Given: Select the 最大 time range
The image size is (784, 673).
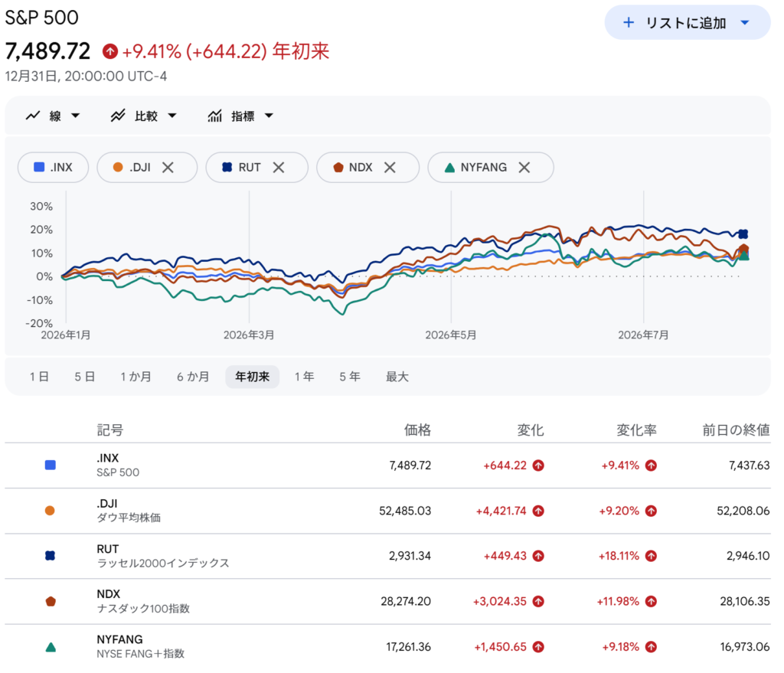Looking at the screenshot, I should [397, 377].
